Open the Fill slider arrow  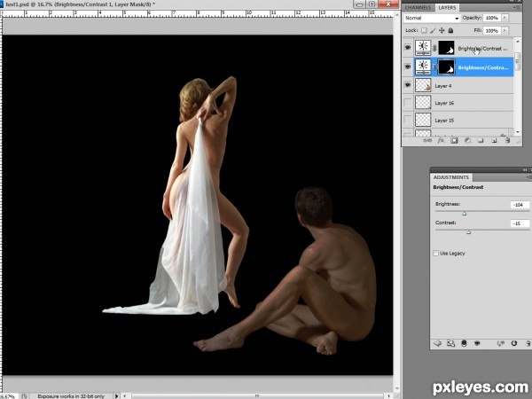[x=505, y=30]
